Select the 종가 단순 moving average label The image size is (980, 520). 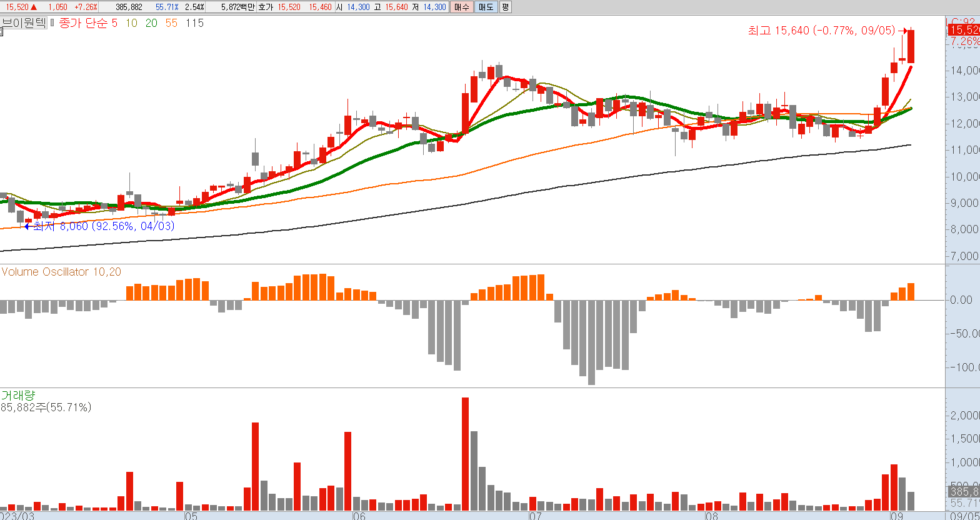tap(84, 23)
